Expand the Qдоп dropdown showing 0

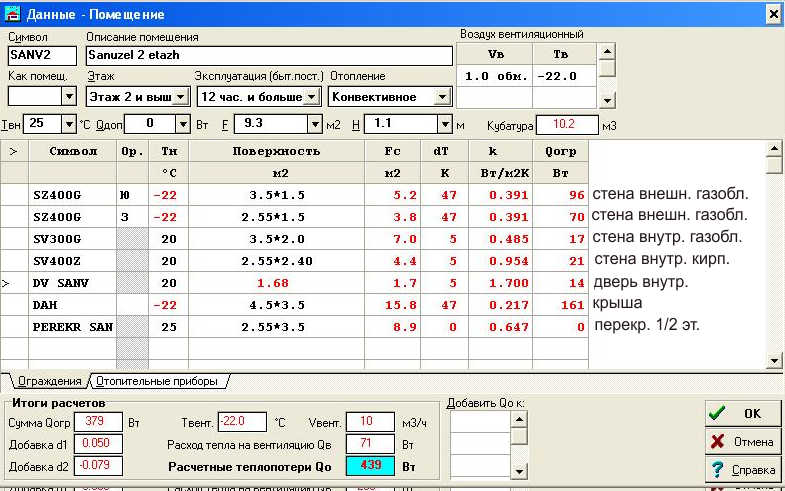click(183, 124)
